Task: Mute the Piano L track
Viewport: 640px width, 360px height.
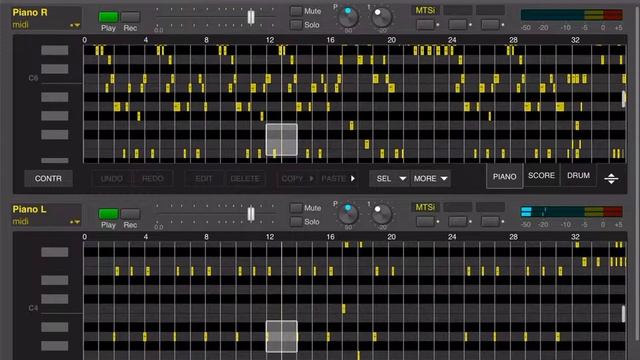Action: coord(296,208)
